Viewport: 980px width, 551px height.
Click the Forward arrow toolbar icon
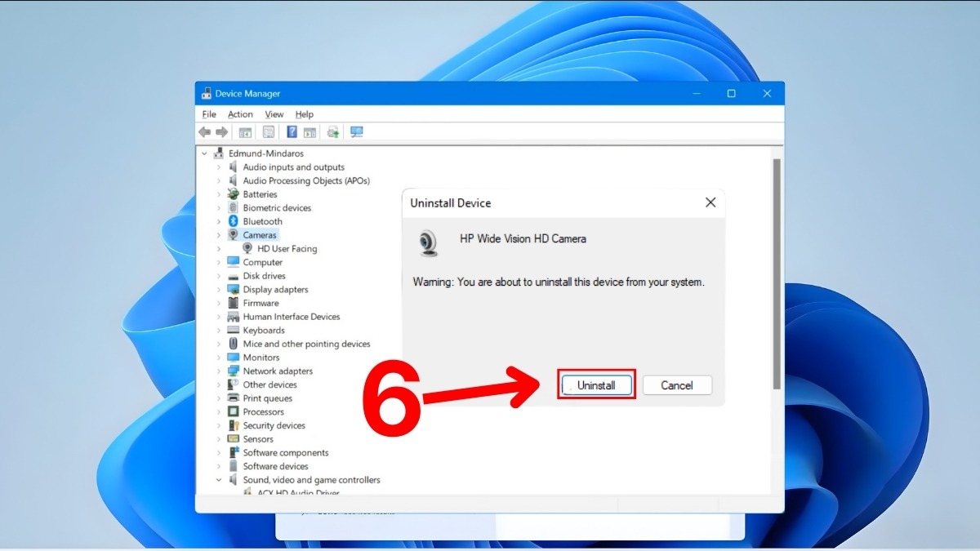(221, 132)
